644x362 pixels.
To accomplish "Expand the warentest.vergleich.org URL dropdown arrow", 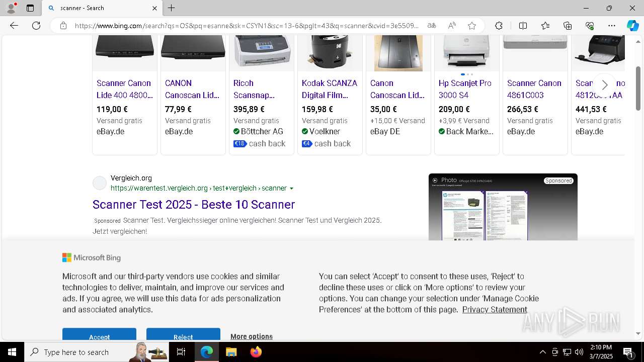I will tap(292, 189).
